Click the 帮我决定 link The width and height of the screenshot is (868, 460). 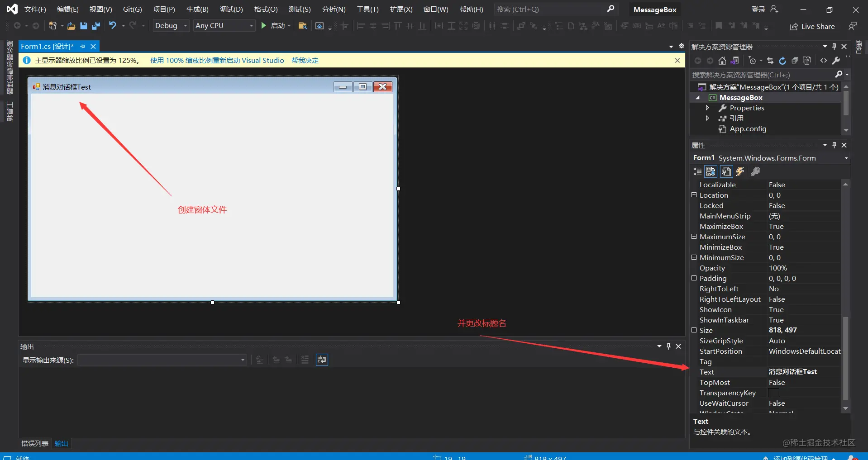pos(305,60)
